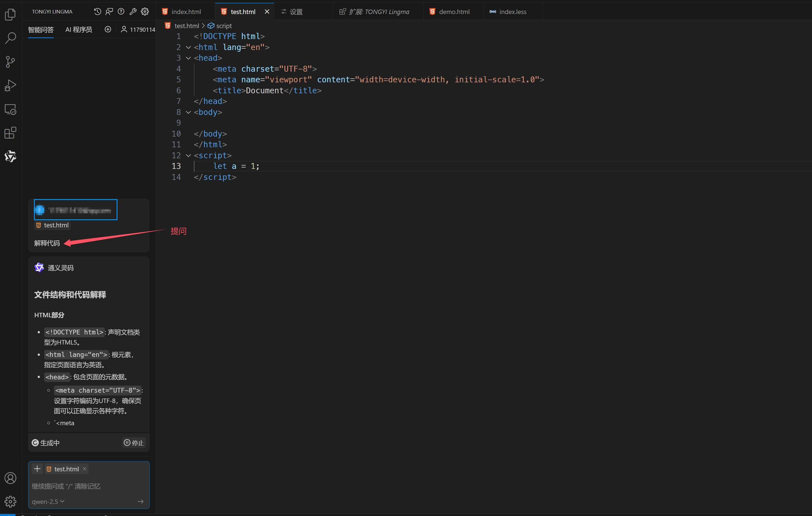Click the 解释代码 question text
Screen dimensions: 812x516
[x=47, y=243]
